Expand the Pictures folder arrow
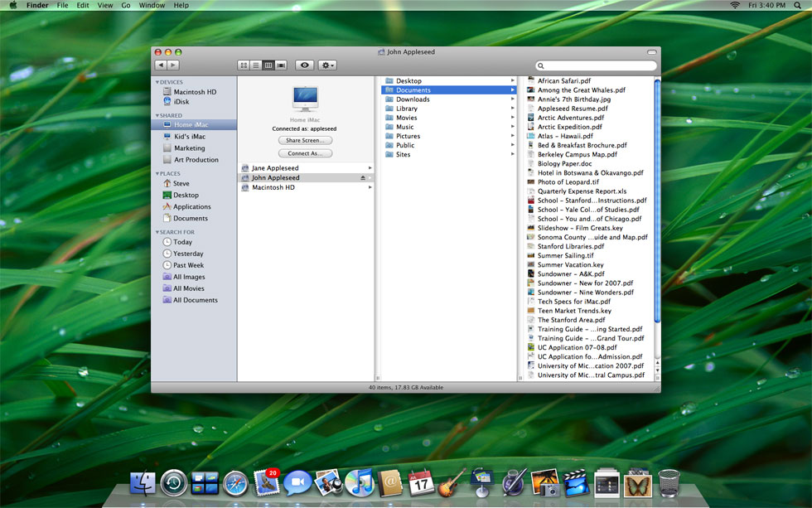 513,136
